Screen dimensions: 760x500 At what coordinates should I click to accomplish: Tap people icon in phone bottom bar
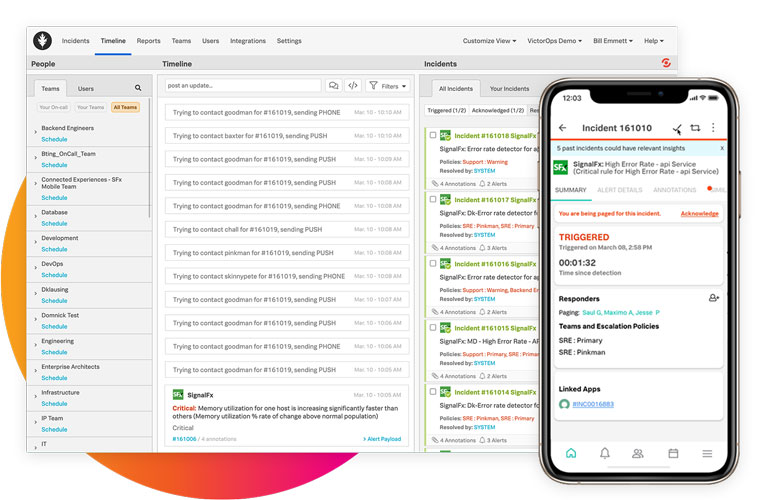638,453
